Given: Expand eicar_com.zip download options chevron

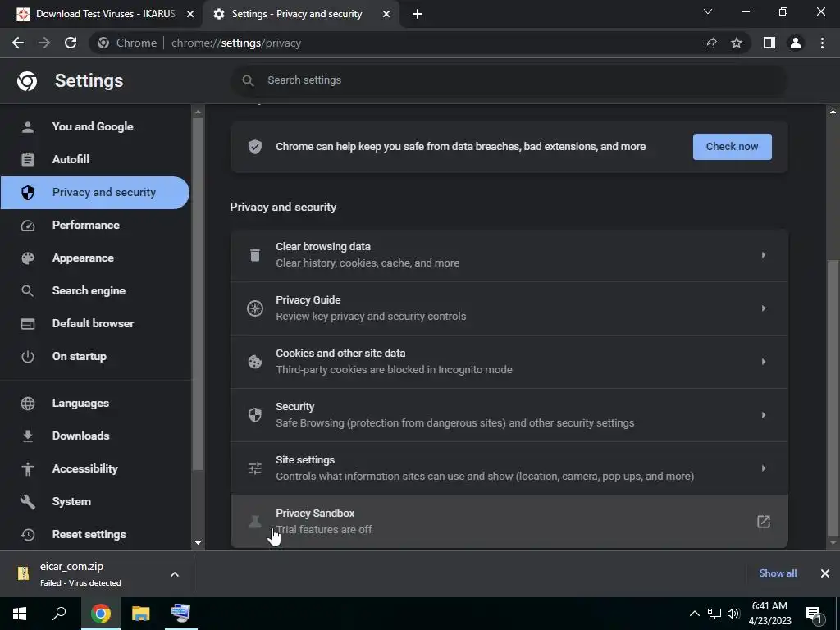Looking at the screenshot, I should [x=175, y=574].
